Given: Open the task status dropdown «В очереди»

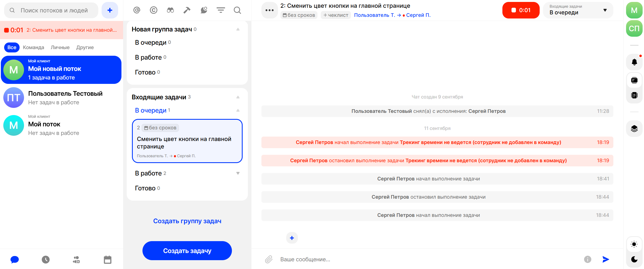Looking at the screenshot, I should [578, 10].
